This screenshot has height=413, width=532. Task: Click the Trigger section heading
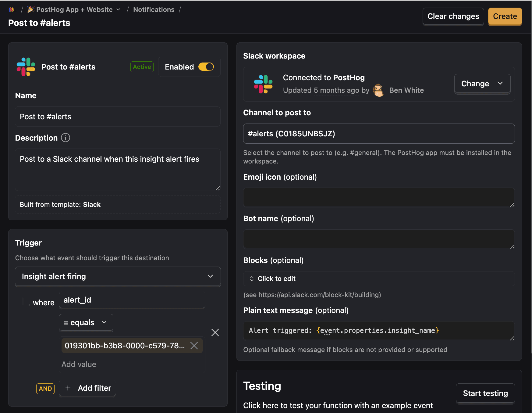(x=28, y=243)
